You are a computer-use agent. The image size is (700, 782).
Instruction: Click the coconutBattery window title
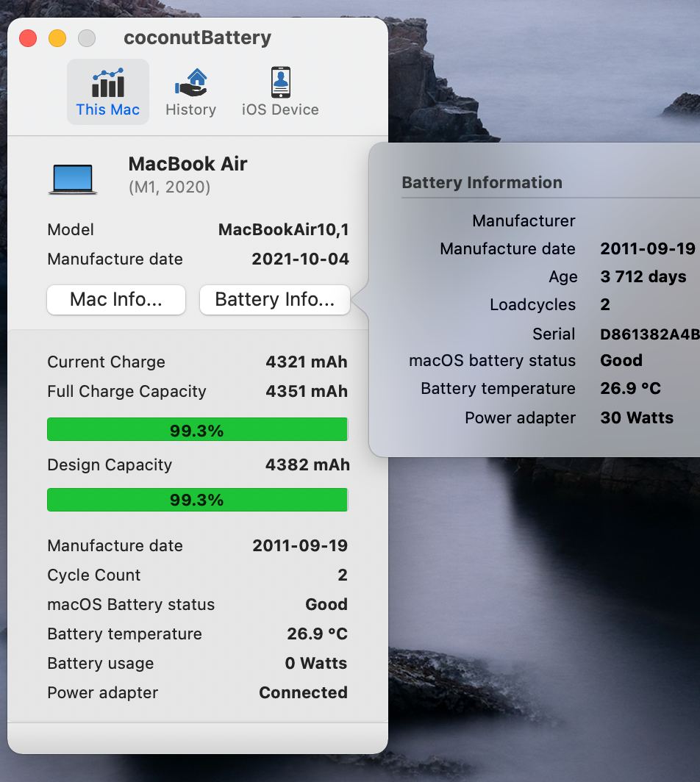click(198, 38)
